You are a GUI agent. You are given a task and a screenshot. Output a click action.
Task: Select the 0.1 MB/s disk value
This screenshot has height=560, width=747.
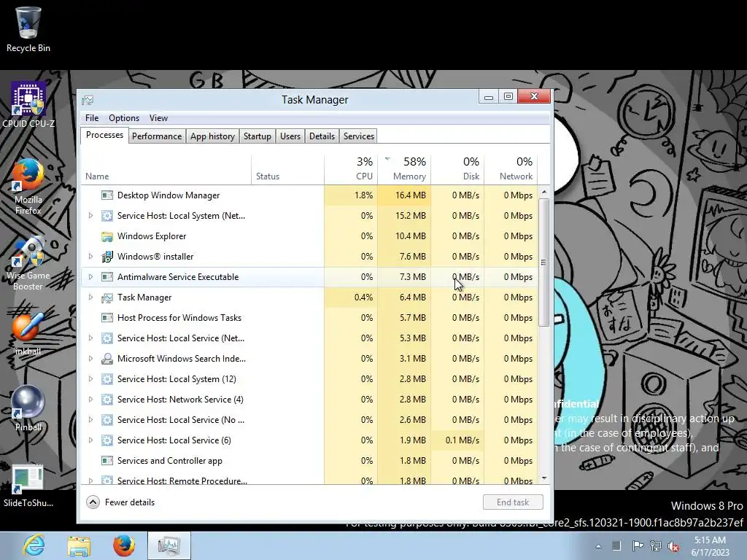pos(458,440)
